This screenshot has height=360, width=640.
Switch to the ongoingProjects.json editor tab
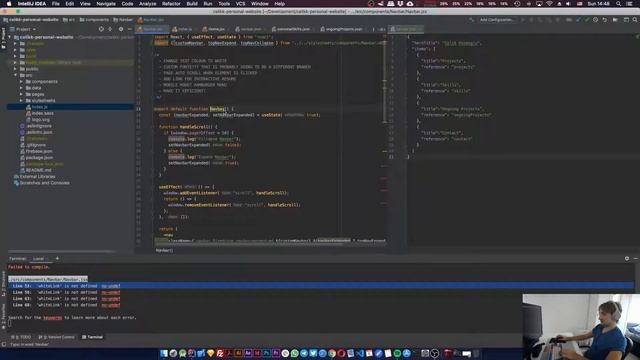tap(342, 29)
